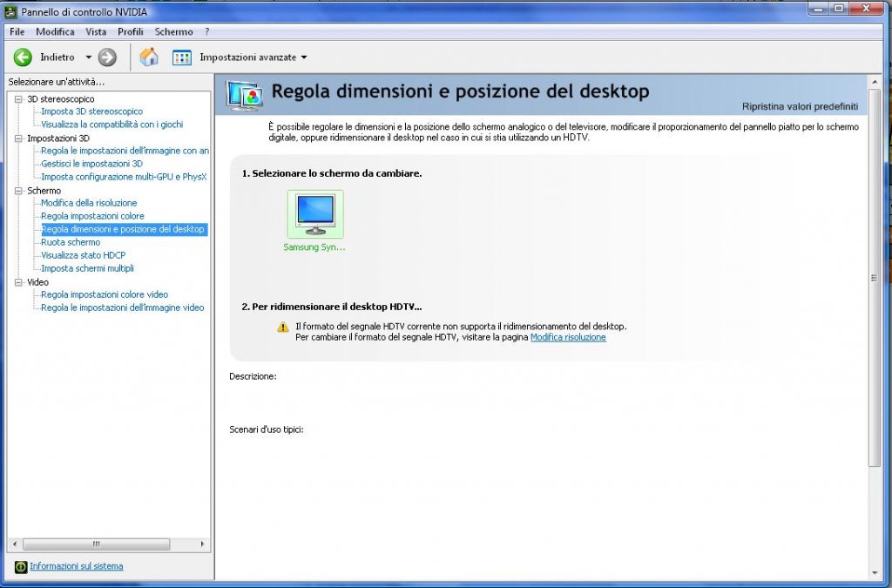This screenshot has height=588, width=892.
Task: Select Regola le impostazioni dell'immagine video
Action: [x=122, y=308]
